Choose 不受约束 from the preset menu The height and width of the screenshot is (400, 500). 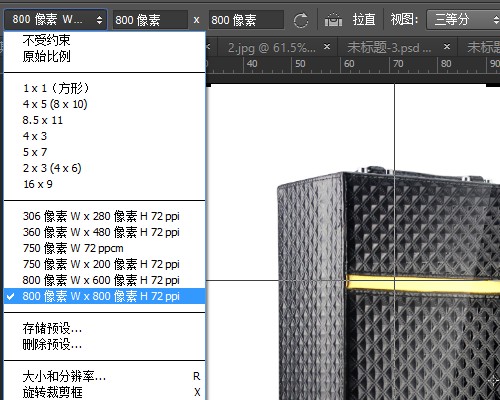pos(104,40)
